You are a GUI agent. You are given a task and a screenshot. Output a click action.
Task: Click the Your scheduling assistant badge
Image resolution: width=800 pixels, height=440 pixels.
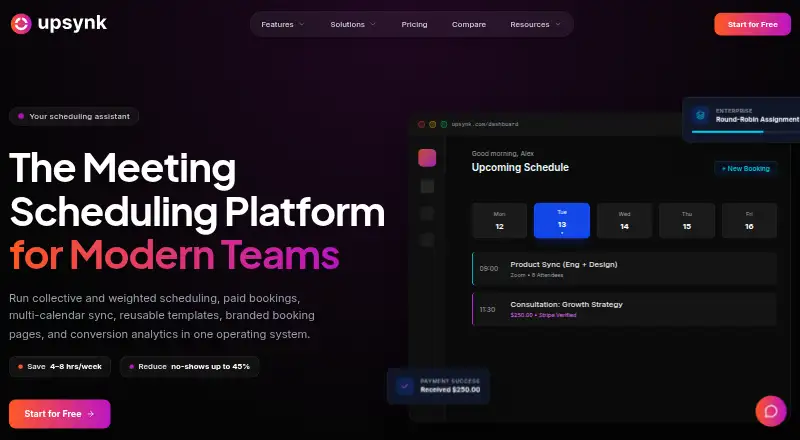click(74, 116)
